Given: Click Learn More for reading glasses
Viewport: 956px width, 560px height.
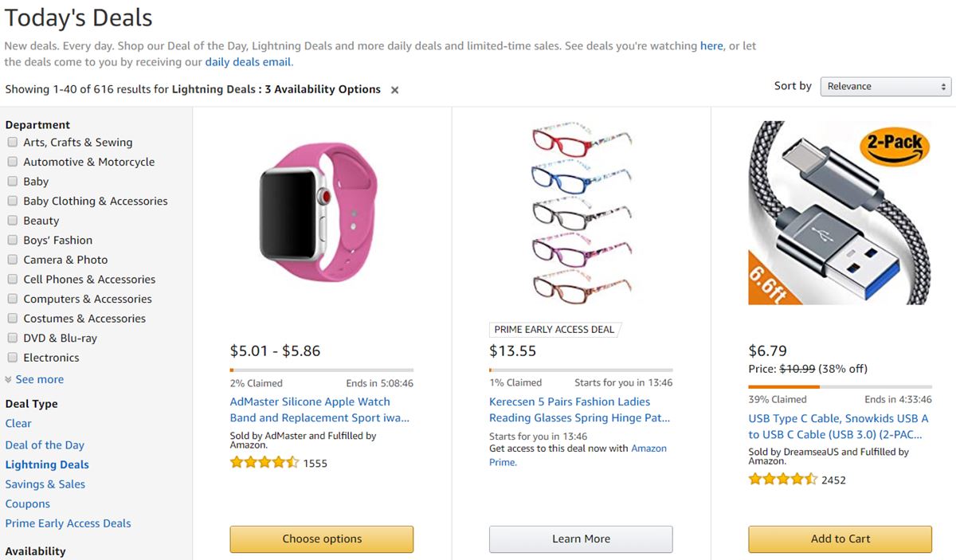Looking at the screenshot, I should (x=581, y=538).
